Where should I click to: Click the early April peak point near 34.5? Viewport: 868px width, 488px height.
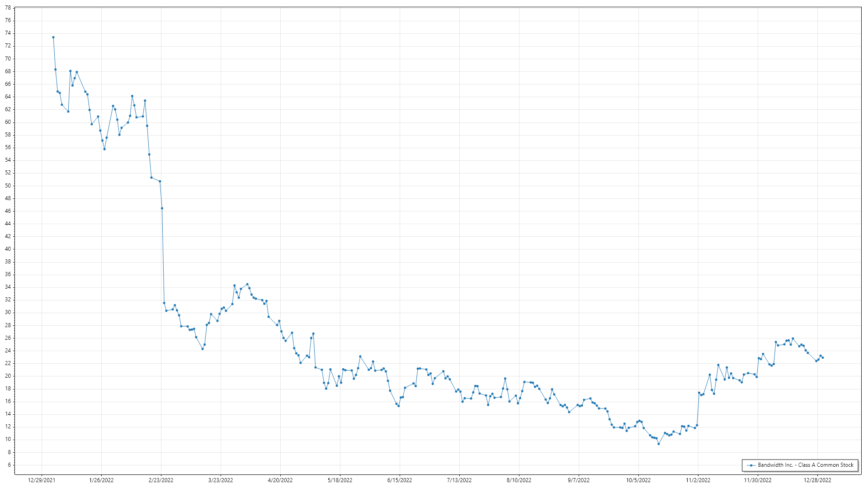click(x=247, y=284)
